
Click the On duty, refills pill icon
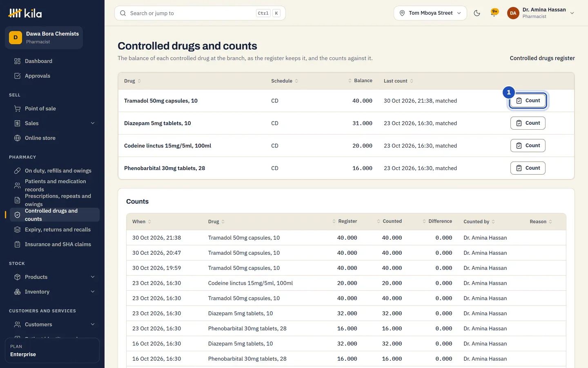coord(17,171)
